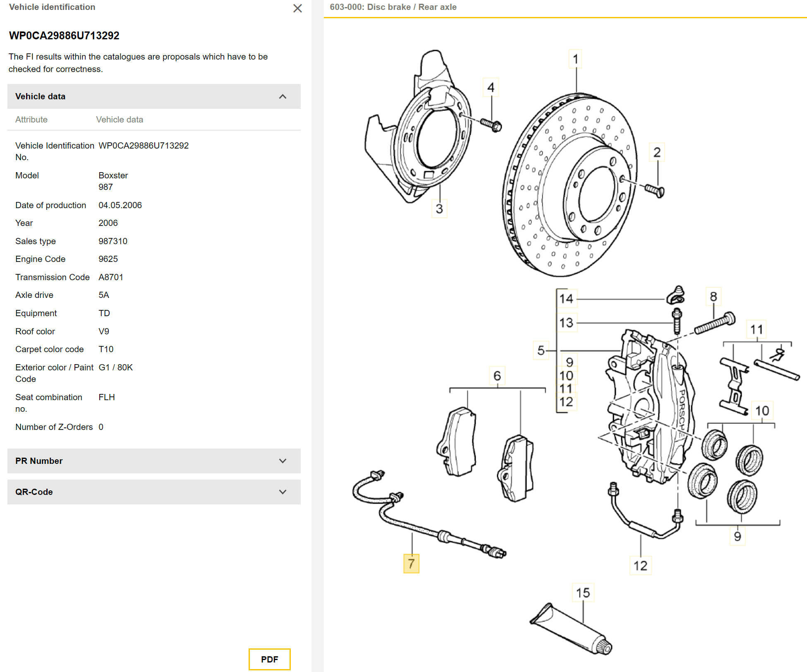Select part number 2 screw label

pyautogui.click(x=657, y=152)
